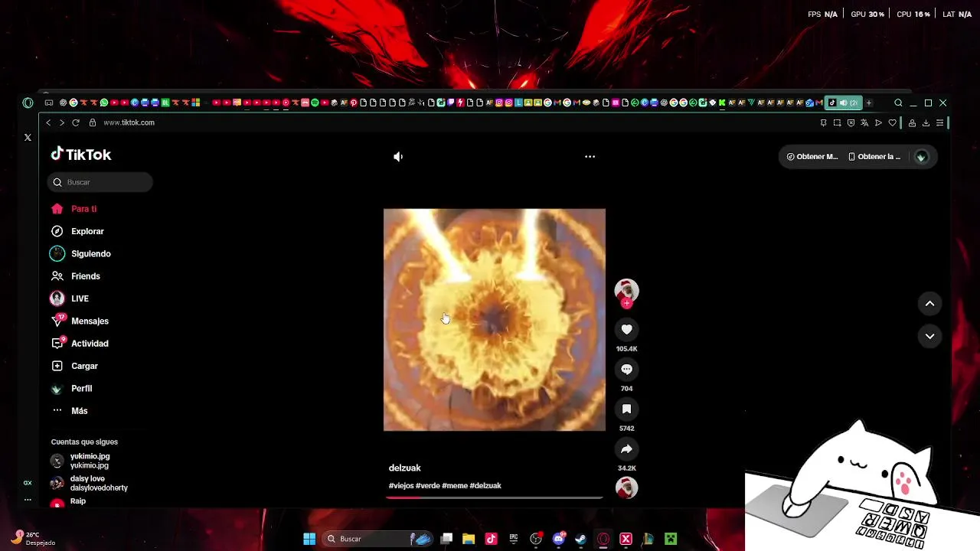Open Discord from the taskbar
Image resolution: width=980 pixels, height=551 pixels.
click(x=559, y=539)
